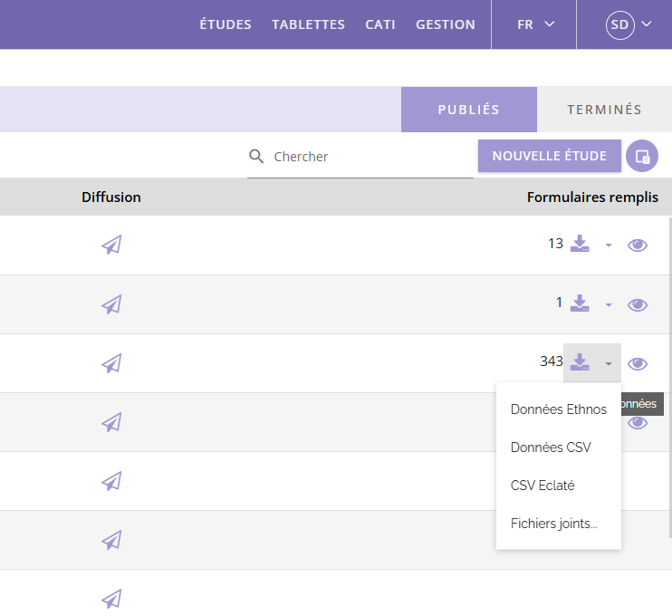Viewport: 672px width, 616px height.
Task: Open download options arrow in 13-forms row
Action: point(609,245)
